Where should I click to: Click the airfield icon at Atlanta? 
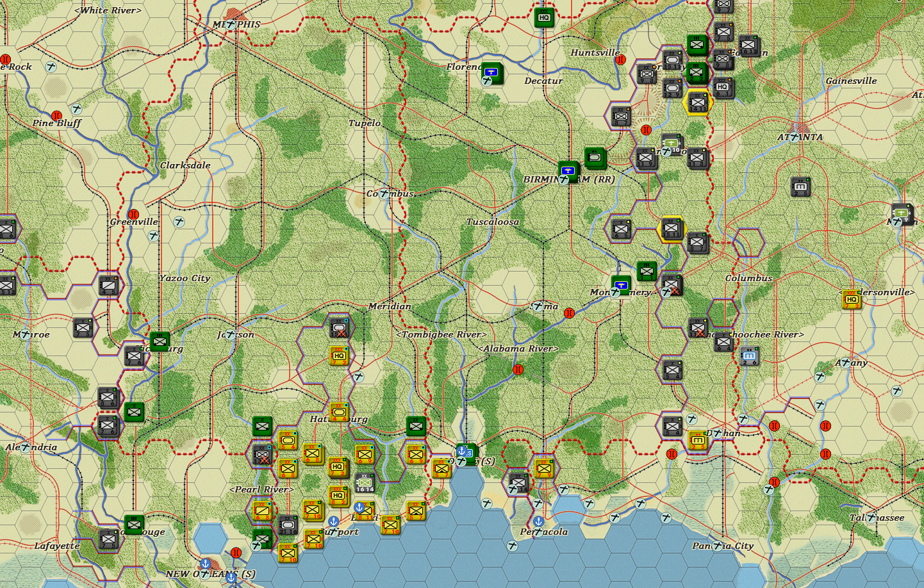(x=795, y=136)
